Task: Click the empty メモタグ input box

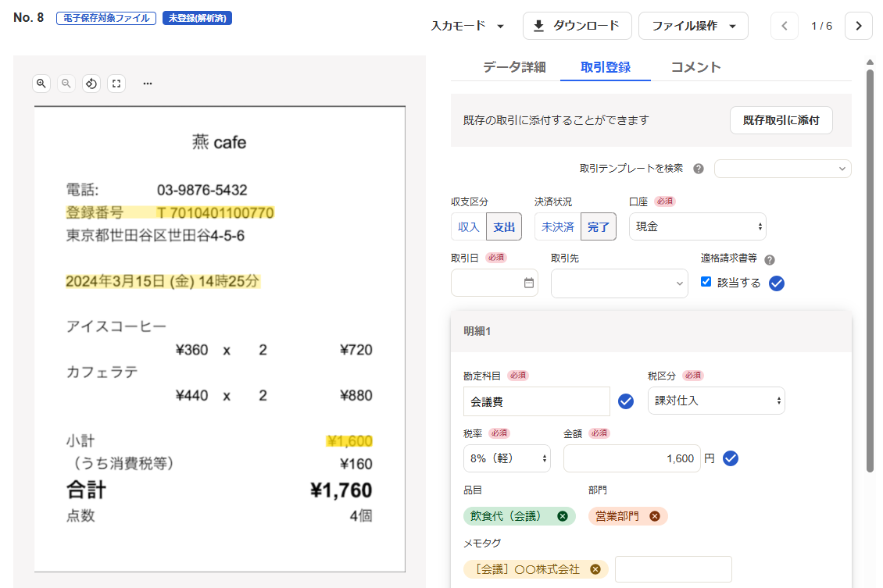Action: [x=674, y=569]
